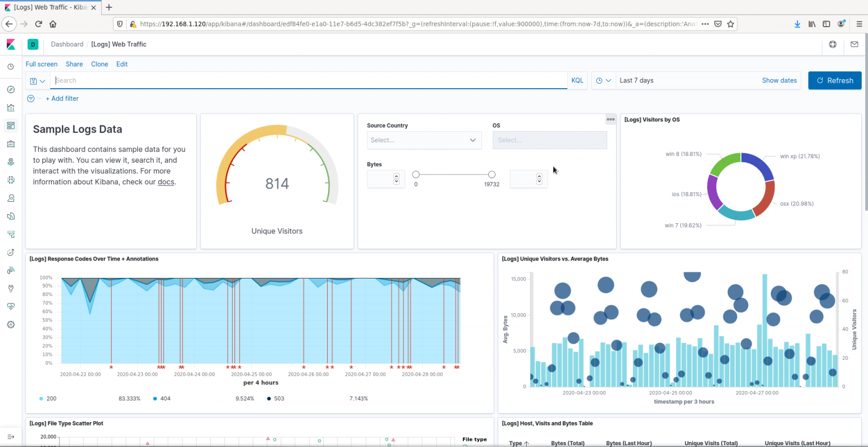Click the Bytes slider maximum handle at 19732
The width and height of the screenshot is (868, 447).
tap(492, 175)
